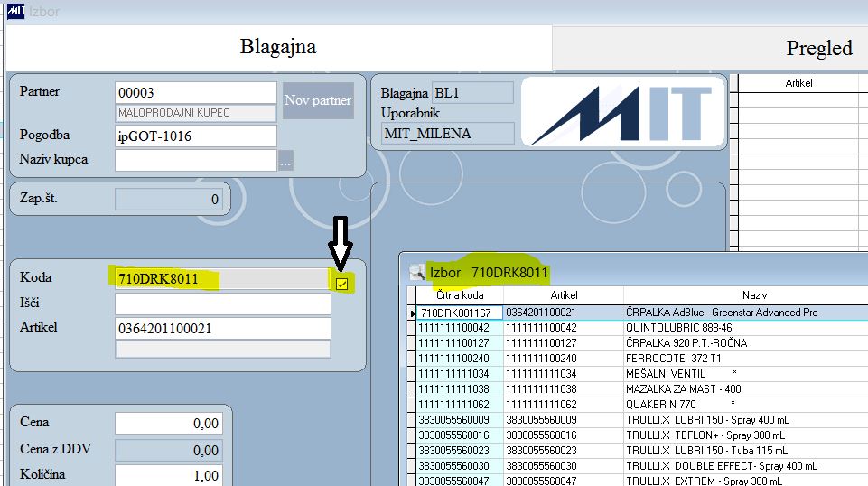The image size is (868, 486).
Task: Open the ellipsis lookup next to Naziv kupca
Action: point(285,161)
